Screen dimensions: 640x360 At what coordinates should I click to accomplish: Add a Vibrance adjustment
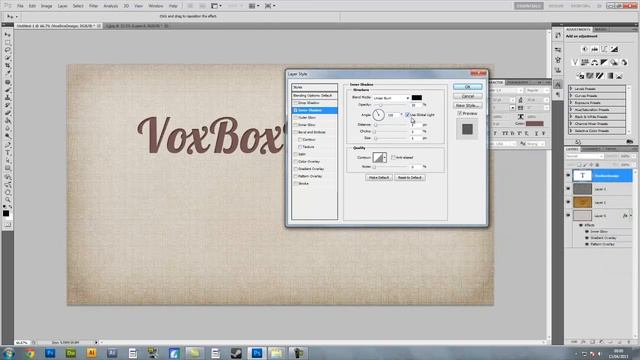575,62
